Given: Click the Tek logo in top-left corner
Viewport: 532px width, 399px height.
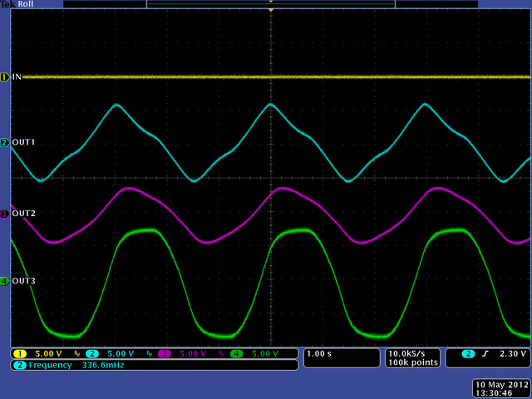Looking at the screenshot, I should tap(7, 4).
